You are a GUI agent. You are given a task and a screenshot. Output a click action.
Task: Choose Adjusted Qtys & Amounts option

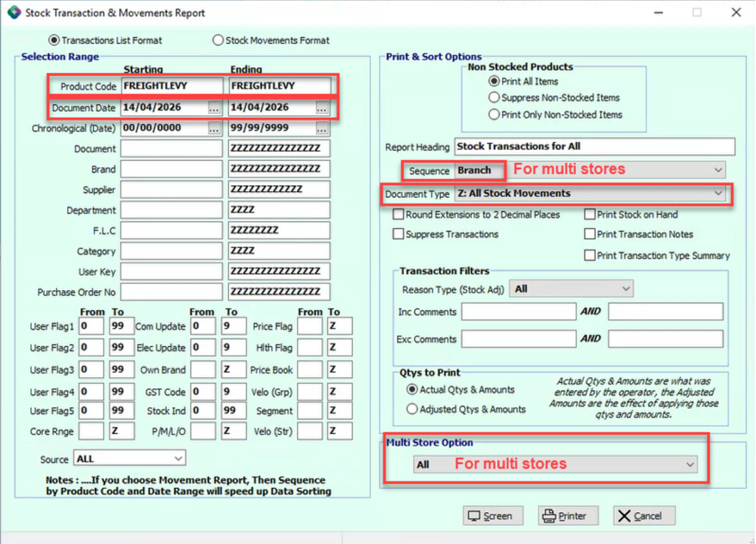tap(412, 409)
